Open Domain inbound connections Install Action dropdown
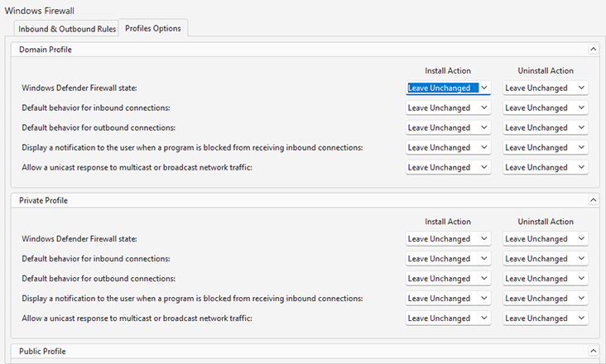This screenshot has height=364, width=606. point(448,108)
